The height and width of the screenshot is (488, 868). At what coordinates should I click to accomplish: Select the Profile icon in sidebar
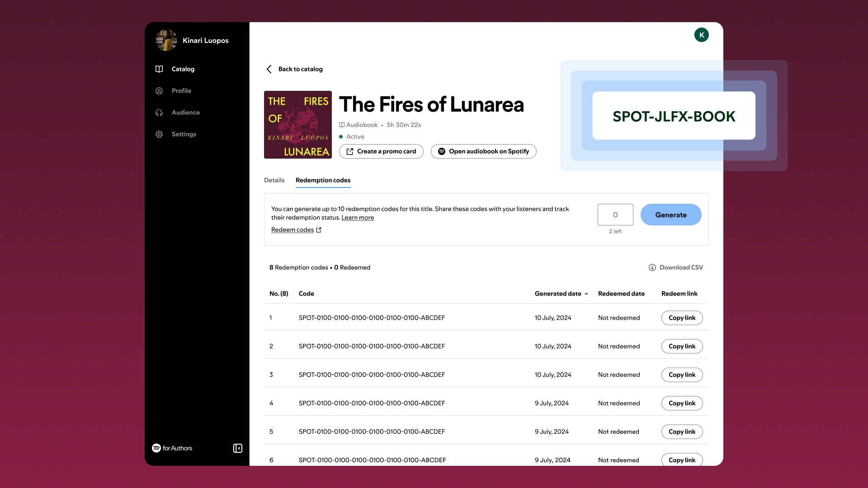[x=160, y=90]
